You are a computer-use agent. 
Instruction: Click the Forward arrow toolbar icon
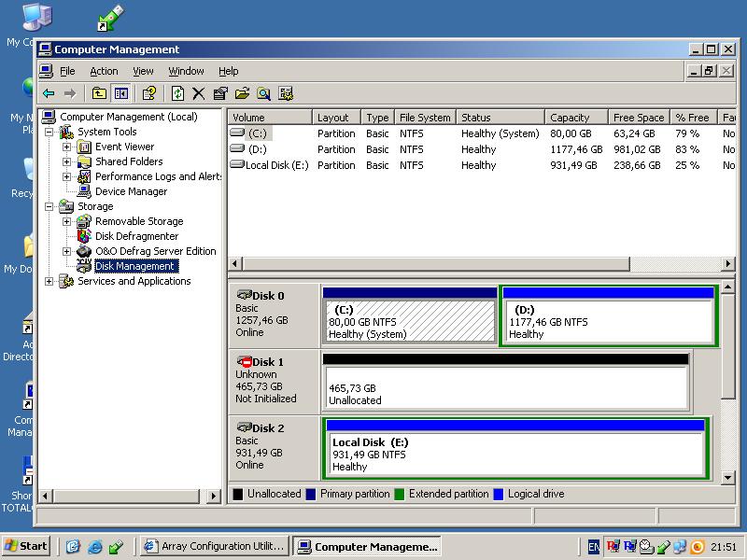[x=70, y=93]
